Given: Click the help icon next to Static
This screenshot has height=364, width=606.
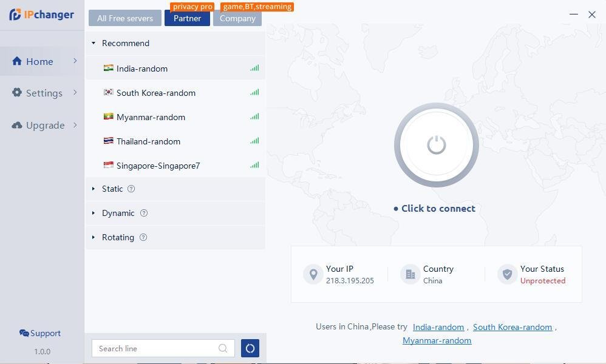Looking at the screenshot, I should coord(131,189).
